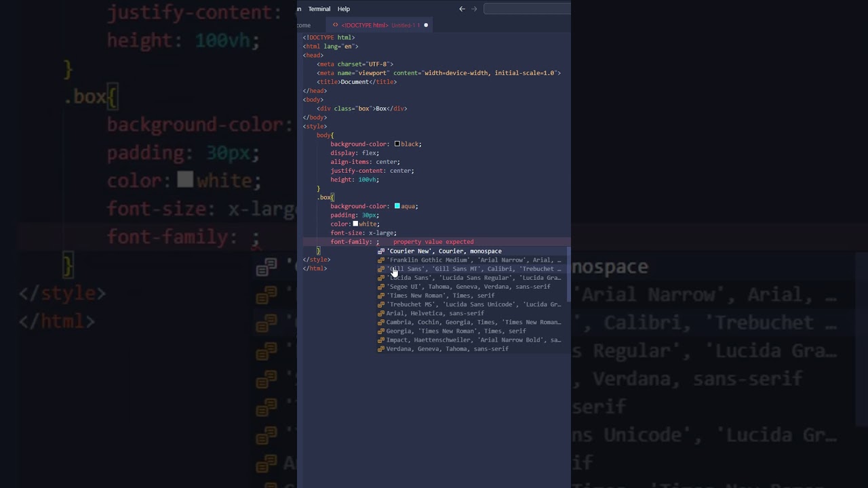868x488 pixels.
Task: Click 'justify-content: center;' line
Action: pyautogui.click(x=372, y=171)
